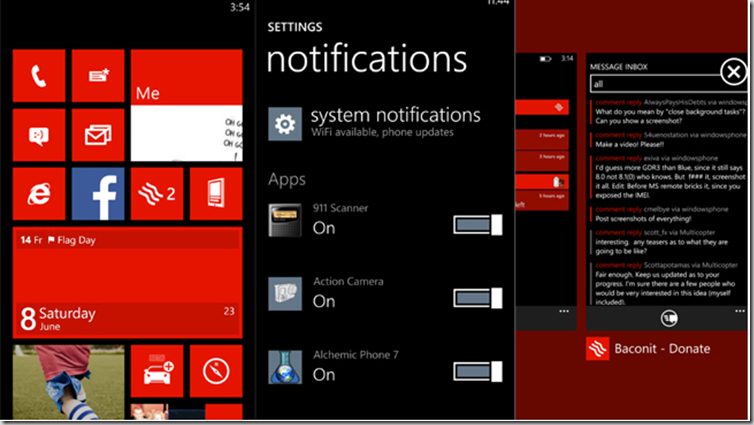Screen dimensions: 754x425
Task: Click the MESSAGE INBOX header
Action: [619, 67]
